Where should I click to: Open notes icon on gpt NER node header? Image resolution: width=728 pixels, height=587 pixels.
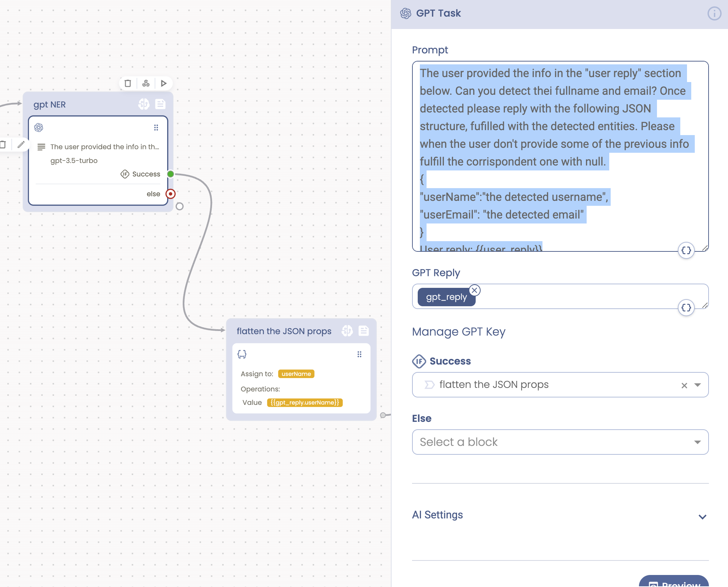(160, 104)
